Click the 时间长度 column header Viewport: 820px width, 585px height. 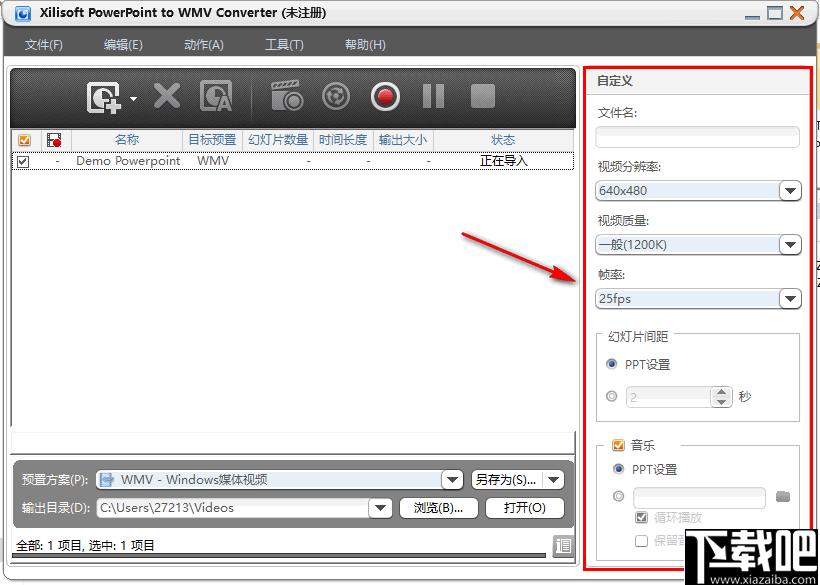tap(343, 140)
